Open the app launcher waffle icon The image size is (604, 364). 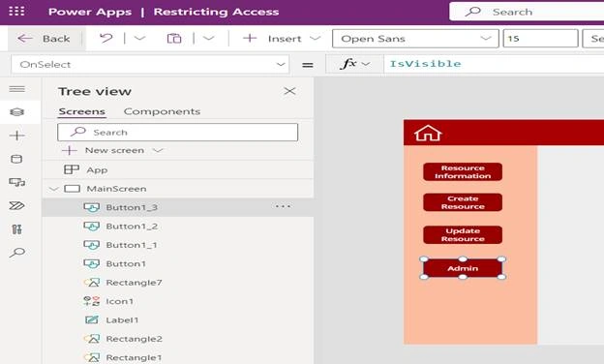17,12
